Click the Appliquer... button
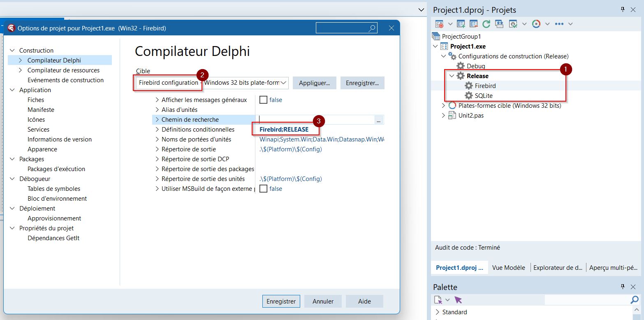 [315, 83]
